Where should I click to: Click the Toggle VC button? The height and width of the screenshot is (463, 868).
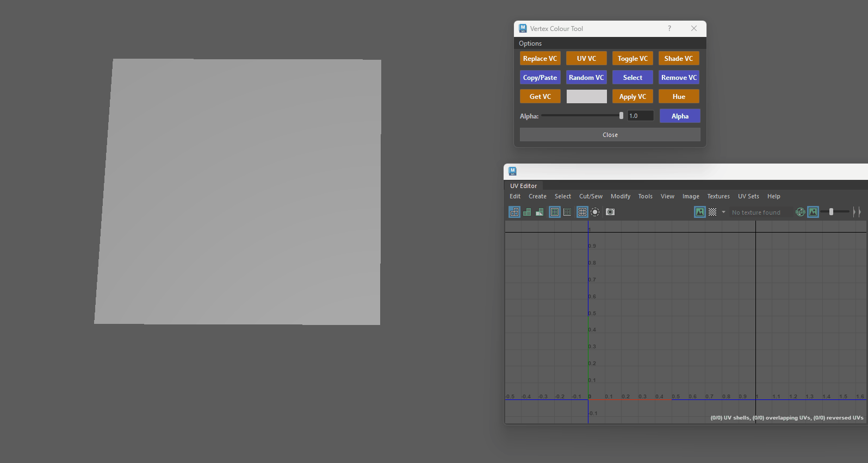(633, 59)
